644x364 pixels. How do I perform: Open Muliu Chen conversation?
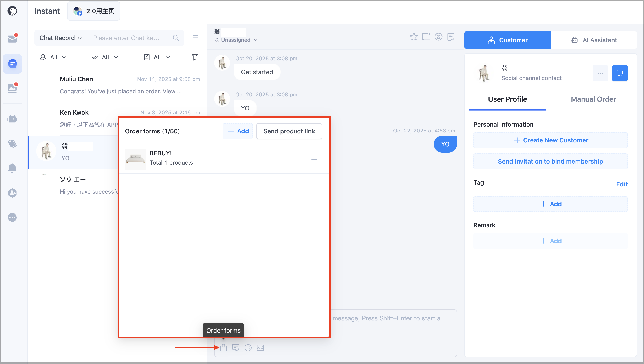click(x=117, y=85)
